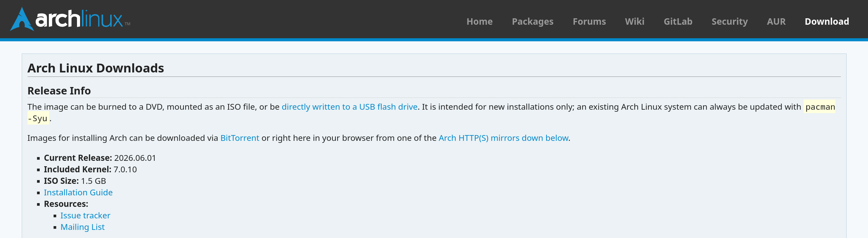868x238 pixels.
Task: Follow 'directly written to a USB flash drive' link
Action: coord(349,107)
